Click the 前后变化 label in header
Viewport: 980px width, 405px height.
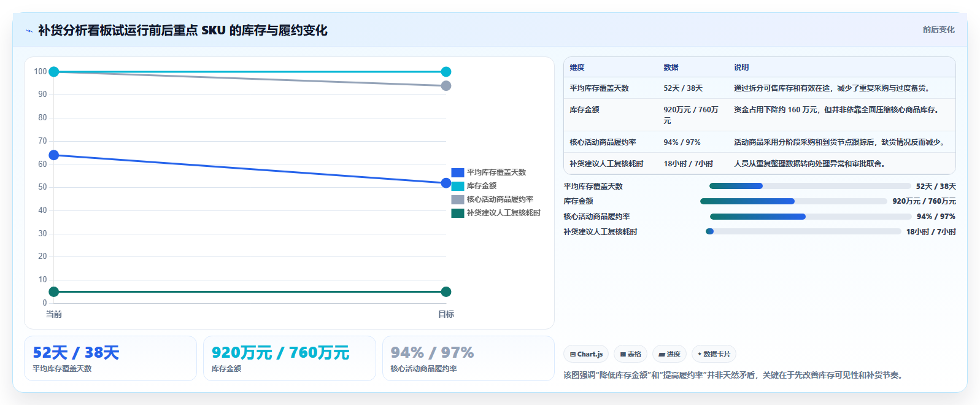pos(938,29)
